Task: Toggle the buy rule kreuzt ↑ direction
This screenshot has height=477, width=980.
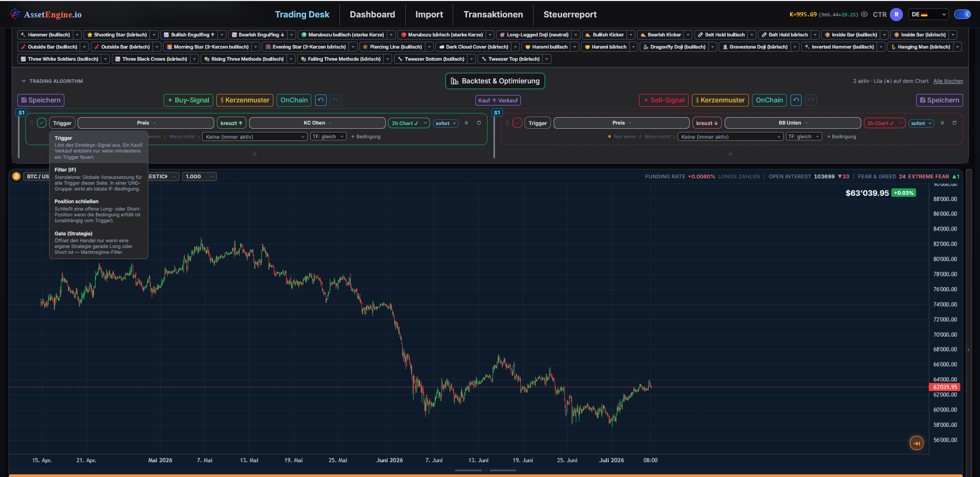Action: tap(231, 123)
